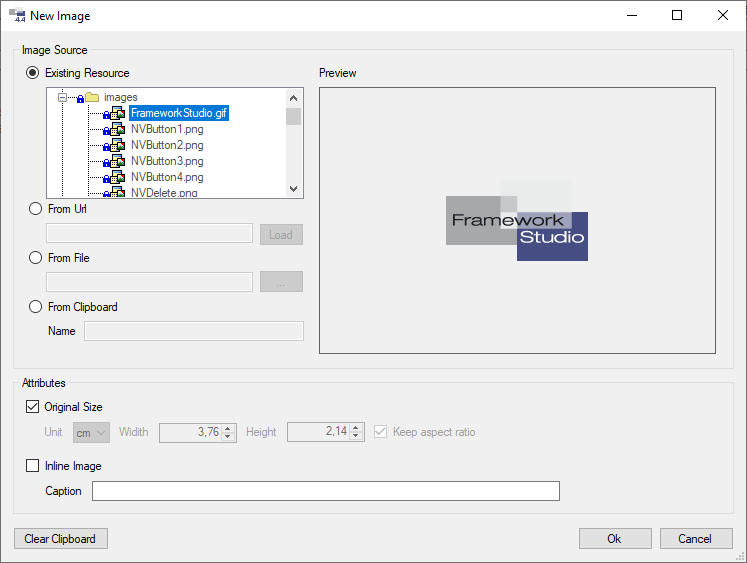This screenshot has height=563, width=747.
Task: Focus the Caption text field
Action: tap(326, 491)
